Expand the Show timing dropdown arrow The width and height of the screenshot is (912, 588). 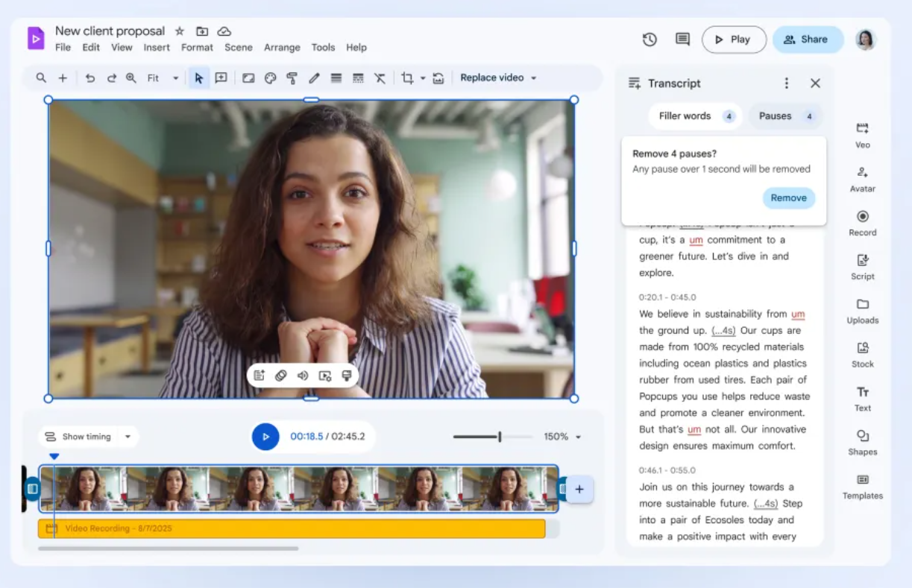point(128,437)
